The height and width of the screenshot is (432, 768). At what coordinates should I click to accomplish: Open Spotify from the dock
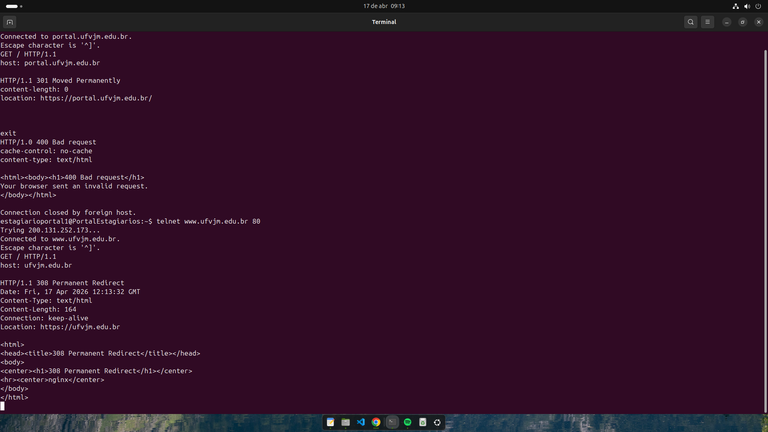(408, 422)
